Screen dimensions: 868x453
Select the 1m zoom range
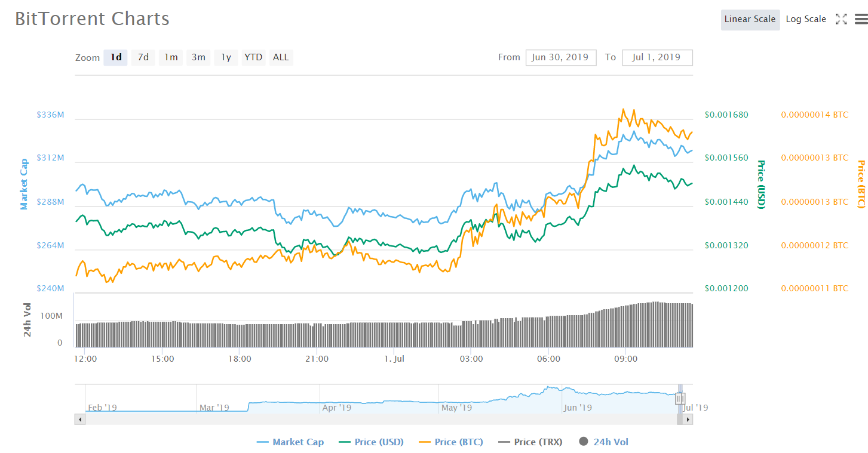171,57
